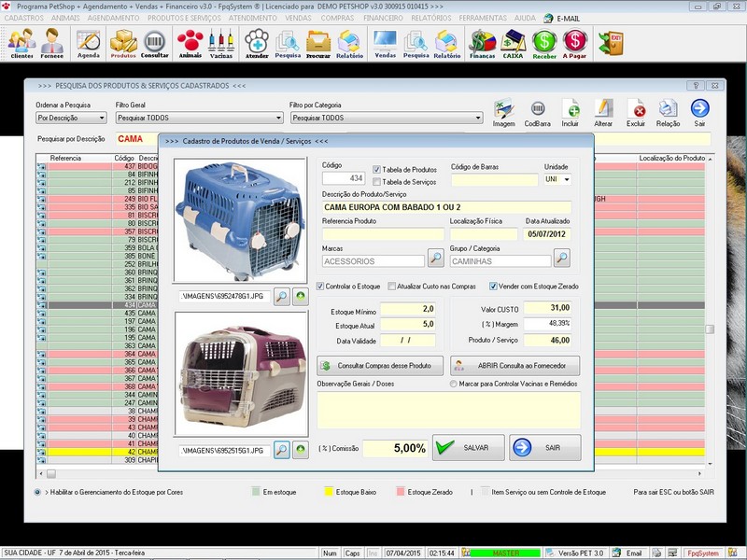Click the Descrição do Produto/Serviço field
The width and height of the screenshot is (747, 560).
(x=445, y=206)
